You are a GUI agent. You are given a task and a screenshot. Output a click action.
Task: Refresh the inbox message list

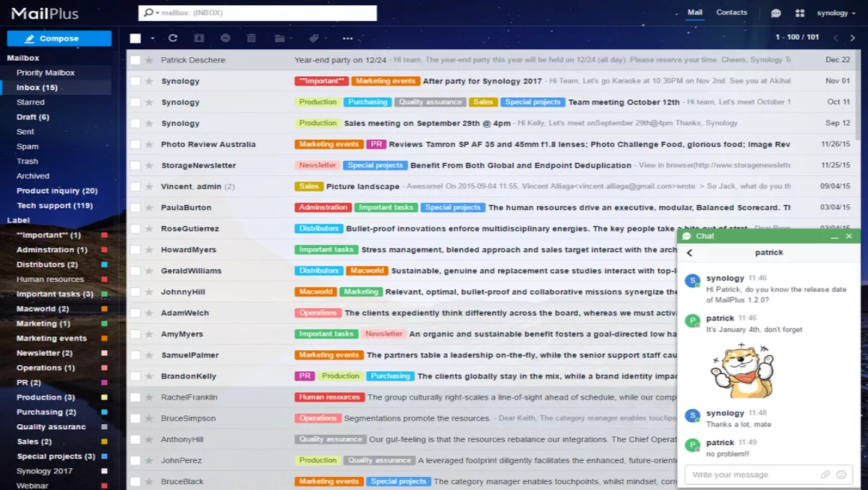(x=173, y=38)
